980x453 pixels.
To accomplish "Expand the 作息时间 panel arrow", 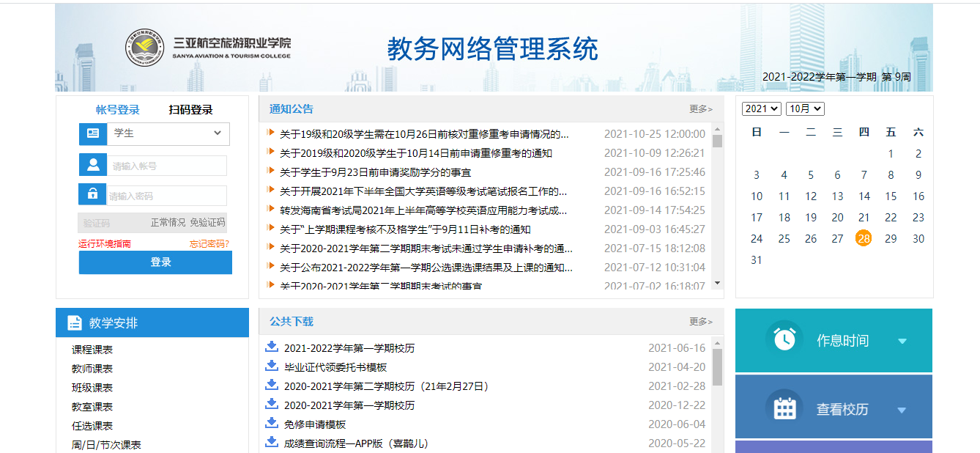I will (x=902, y=341).
